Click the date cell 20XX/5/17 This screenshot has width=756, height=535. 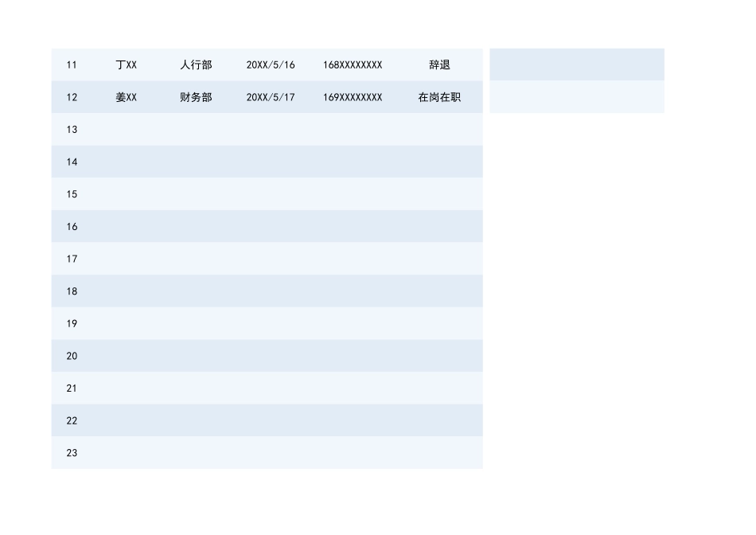pyautogui.click(x=271, y=97)
